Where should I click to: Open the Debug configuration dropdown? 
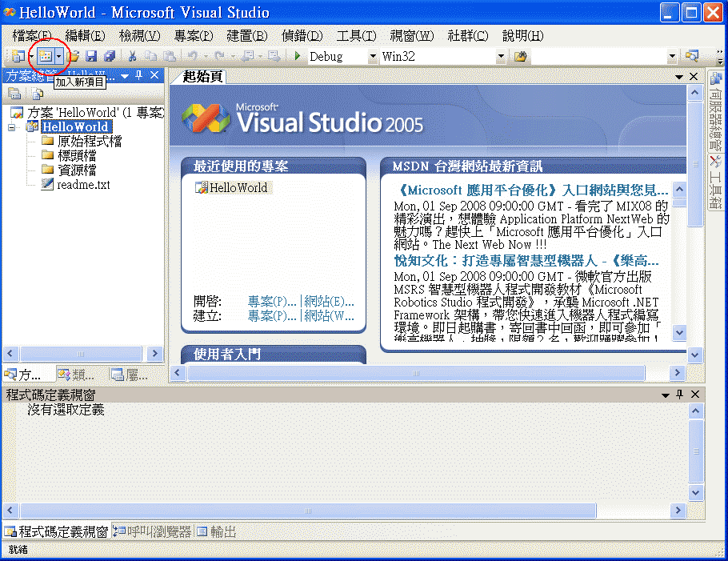(372, 56)
